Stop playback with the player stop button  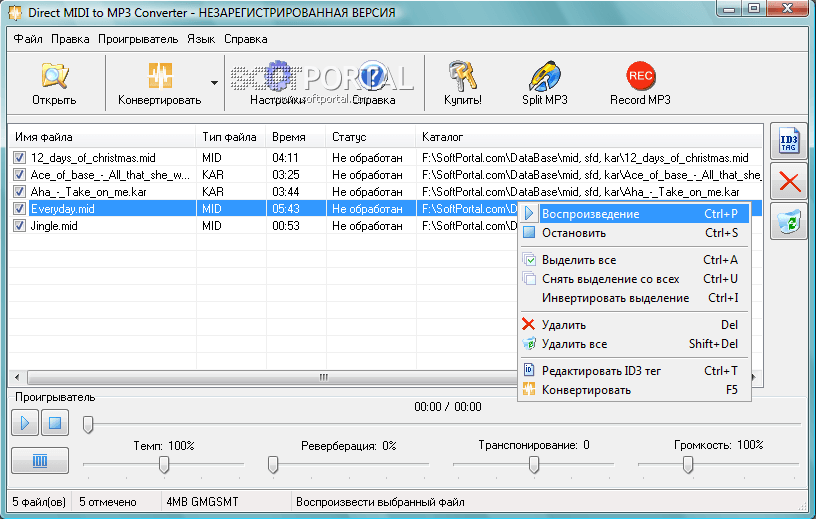click(55, 422)
